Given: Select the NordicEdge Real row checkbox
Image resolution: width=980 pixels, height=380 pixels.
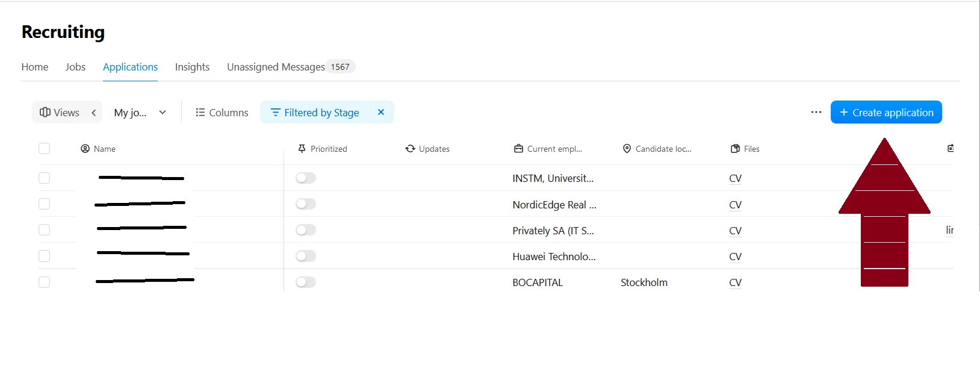Looking at the screenshot, I should point(44,204).
